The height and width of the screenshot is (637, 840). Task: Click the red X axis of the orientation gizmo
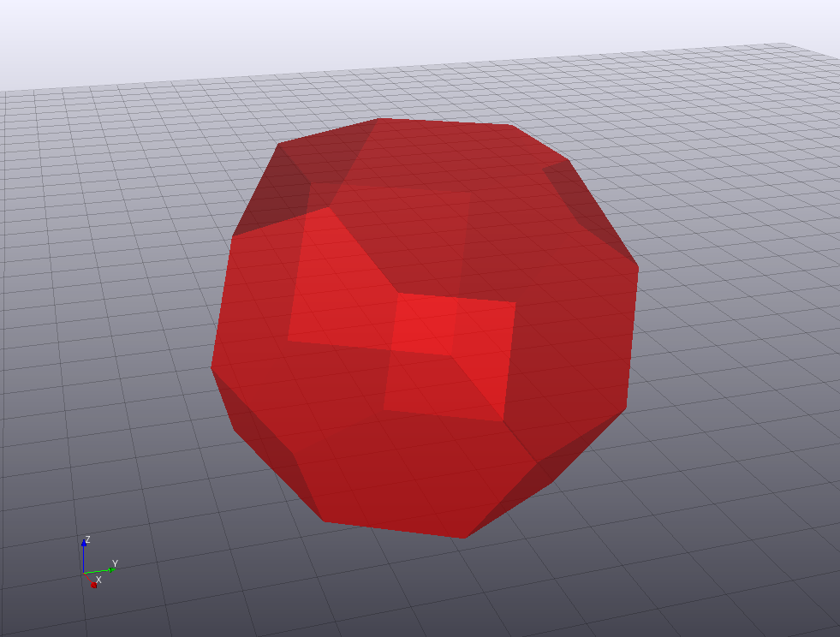[90, 580]
